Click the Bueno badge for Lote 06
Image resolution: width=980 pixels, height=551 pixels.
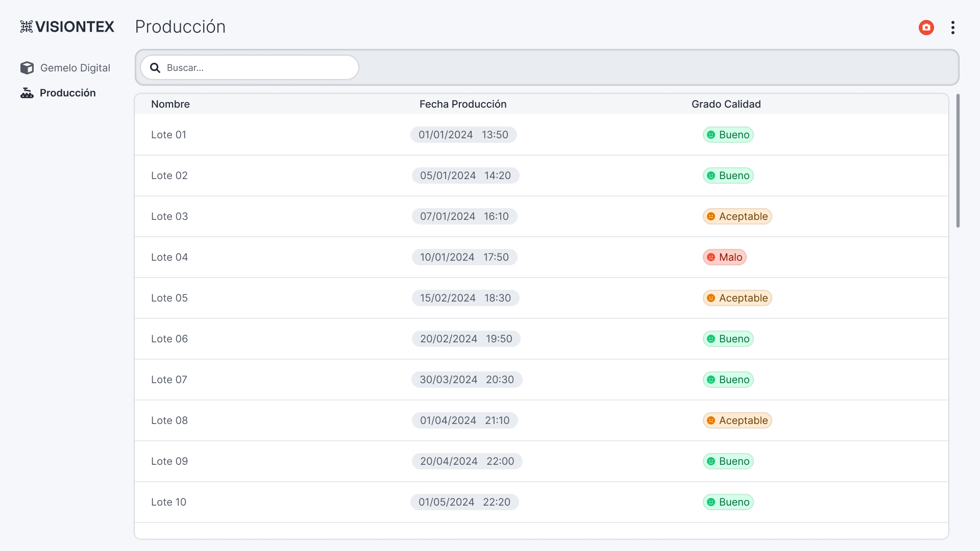coord(728,339)
